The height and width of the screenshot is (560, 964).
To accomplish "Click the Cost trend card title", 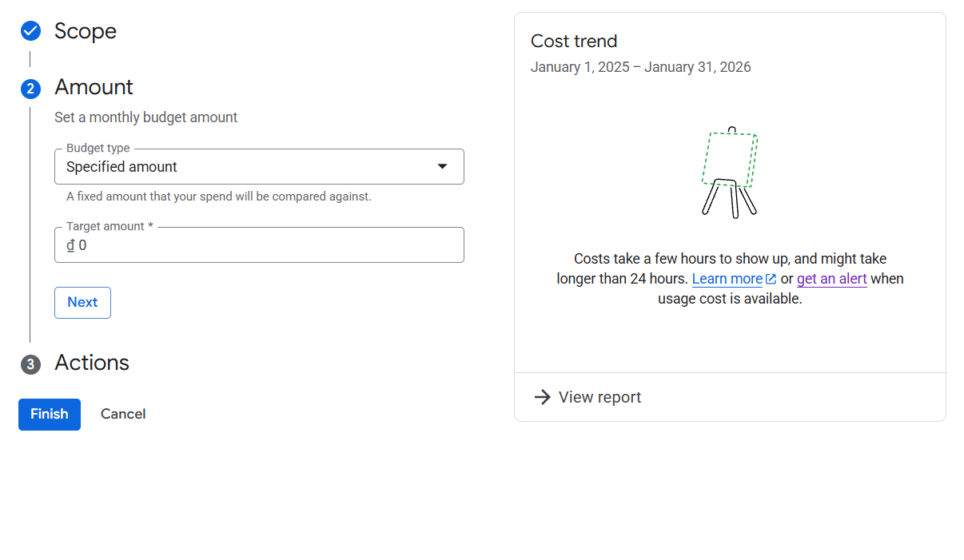I will point(574,42).
